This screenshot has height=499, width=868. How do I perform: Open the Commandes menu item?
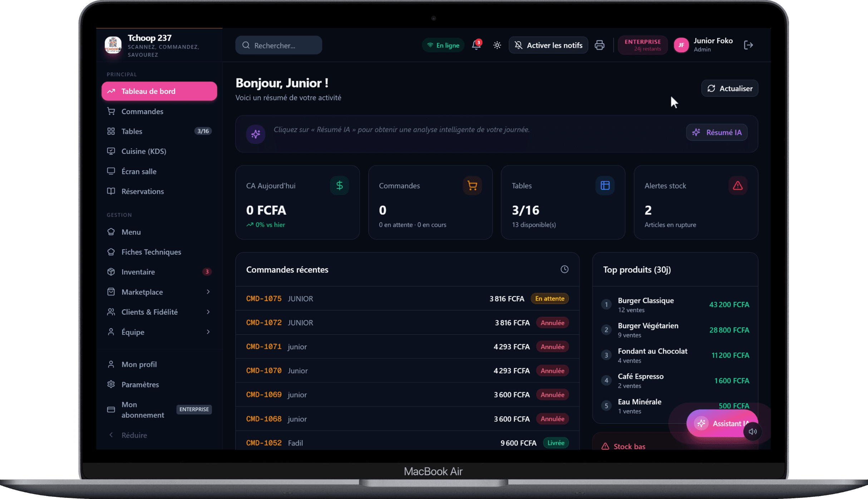[159, 111]
